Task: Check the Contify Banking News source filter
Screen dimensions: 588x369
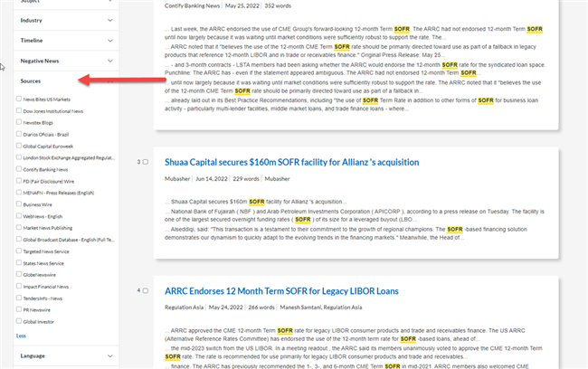Action: [x=19, y=169]
